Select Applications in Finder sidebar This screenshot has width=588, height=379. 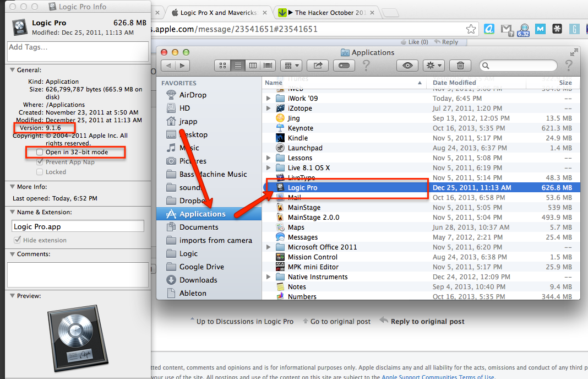tap(209, 214)
